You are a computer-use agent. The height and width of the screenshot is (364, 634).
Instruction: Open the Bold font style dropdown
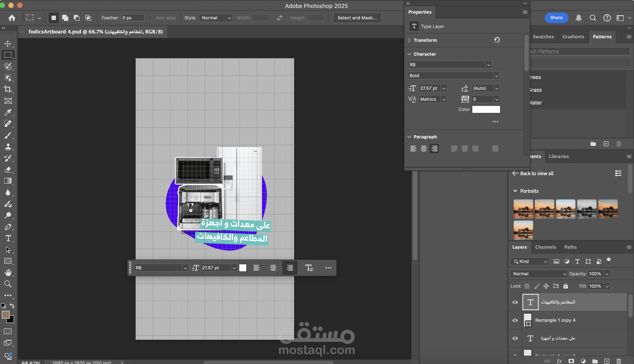pos(497,76)
